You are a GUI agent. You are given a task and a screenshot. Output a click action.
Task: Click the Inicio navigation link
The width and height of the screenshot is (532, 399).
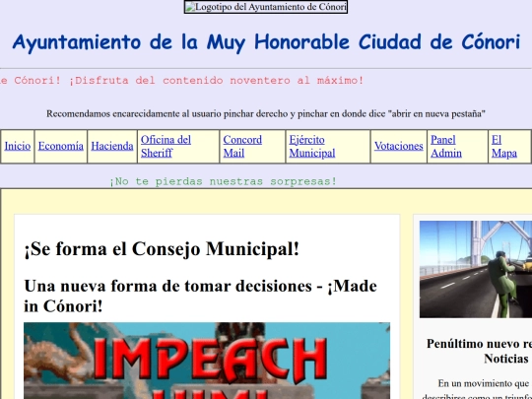coord(18,146)
